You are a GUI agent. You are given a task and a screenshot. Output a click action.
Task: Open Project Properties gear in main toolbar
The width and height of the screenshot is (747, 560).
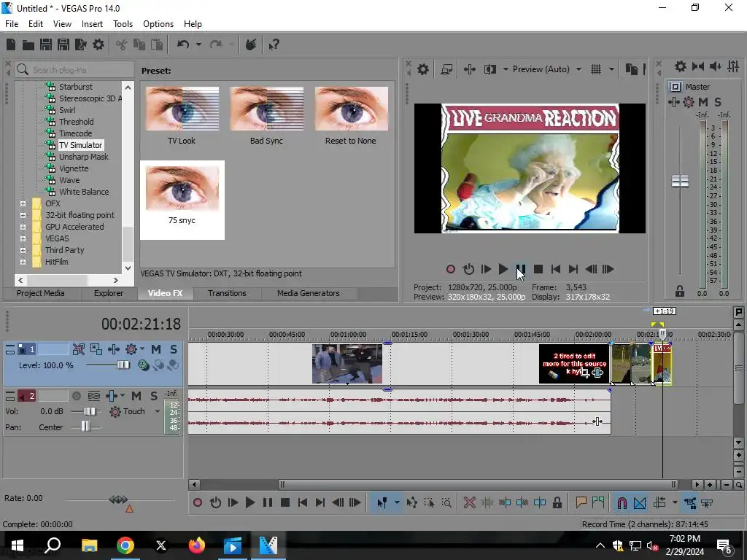[x=98, y=44]
